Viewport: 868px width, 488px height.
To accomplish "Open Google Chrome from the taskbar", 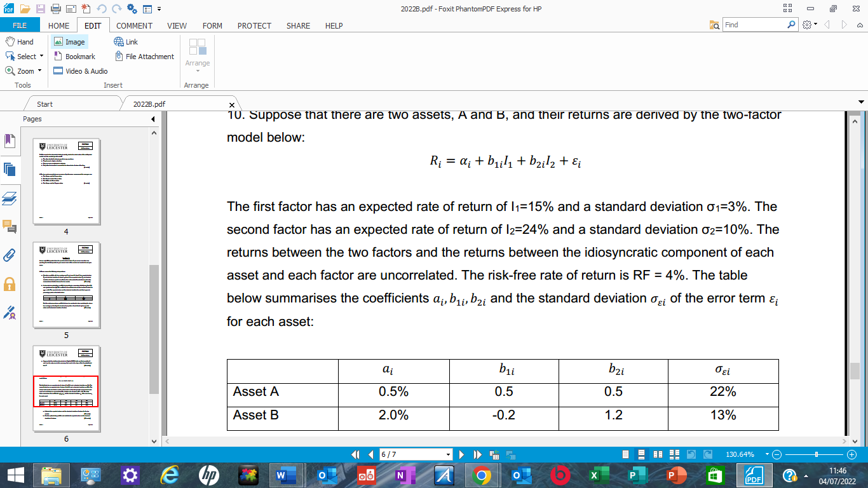I will coord(481,475).
